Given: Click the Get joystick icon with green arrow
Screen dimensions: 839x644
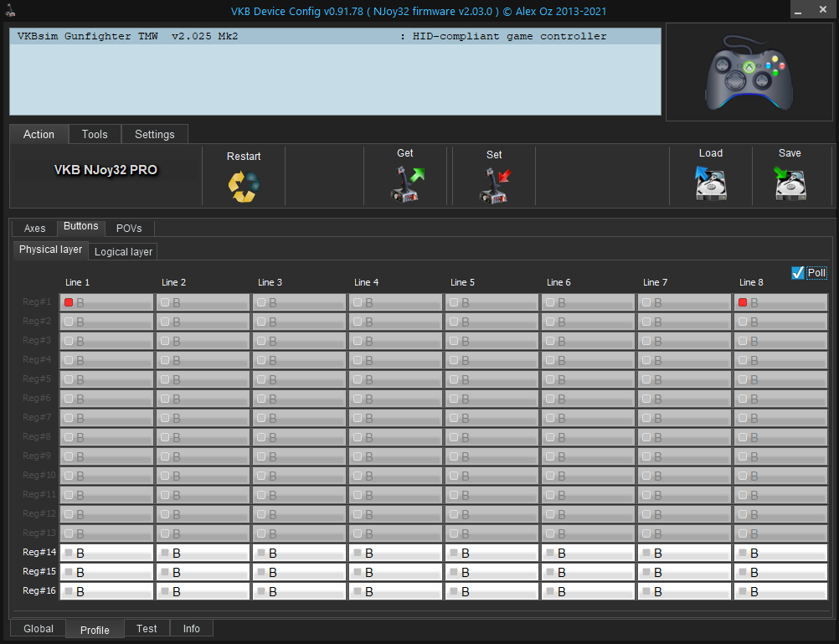Looking at the screenshot, I should (x=406, y=183).
